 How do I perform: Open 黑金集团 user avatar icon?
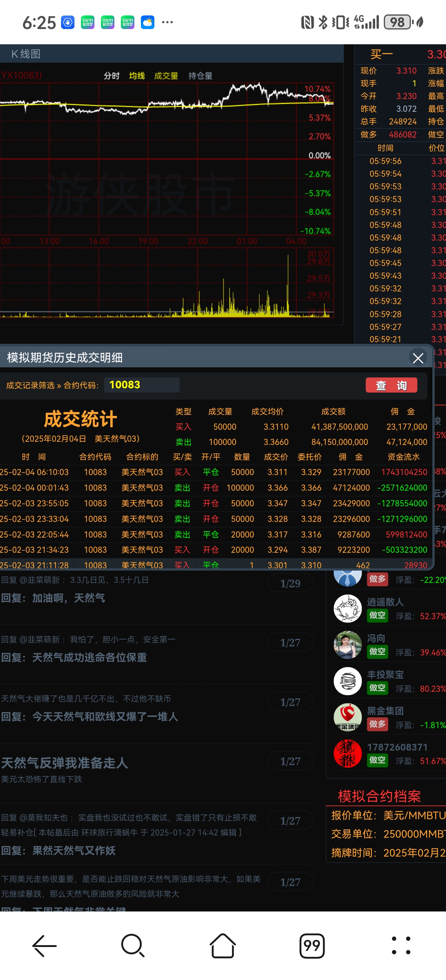point(348,717)
